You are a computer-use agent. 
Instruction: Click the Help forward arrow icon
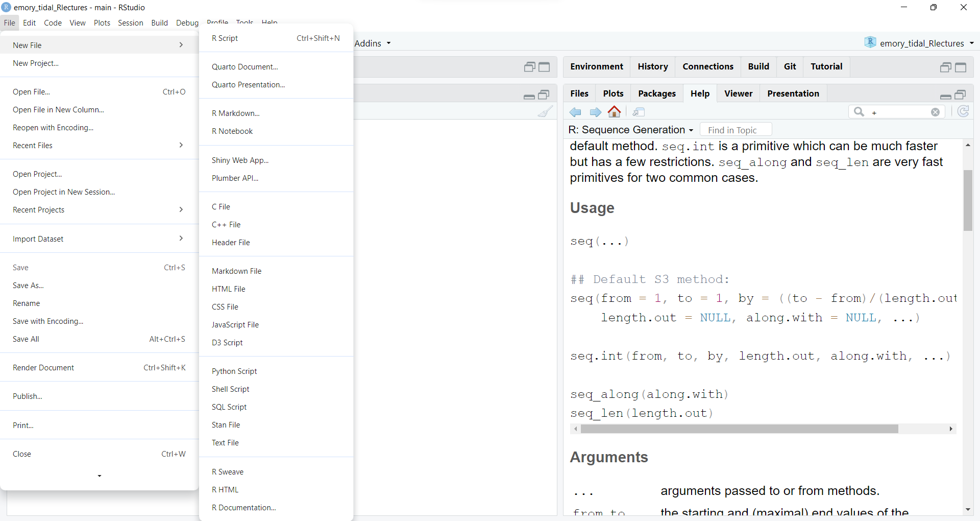click(x=595, y=112)
